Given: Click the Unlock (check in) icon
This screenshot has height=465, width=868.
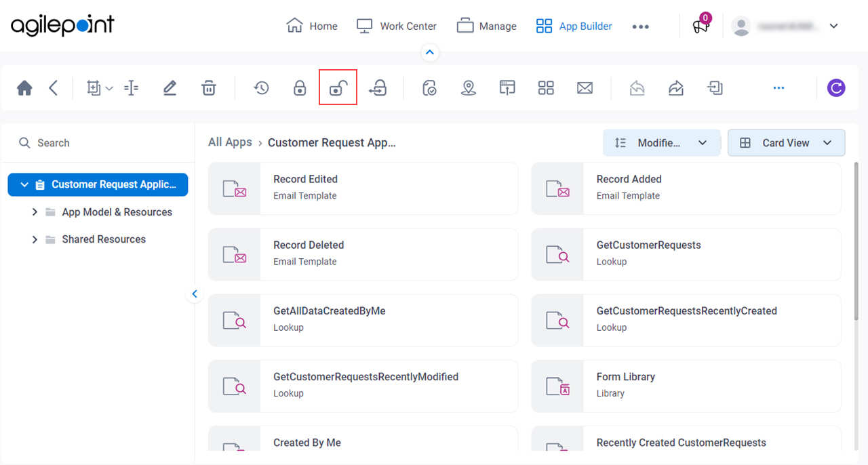Looking at the screenshot, I should [x=338, y=88].
